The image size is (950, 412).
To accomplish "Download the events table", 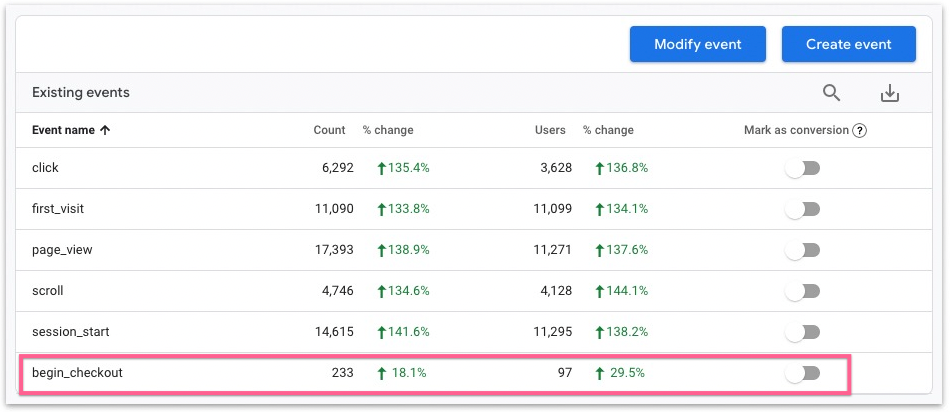I will pyautogui.click(x=889, y=93).
